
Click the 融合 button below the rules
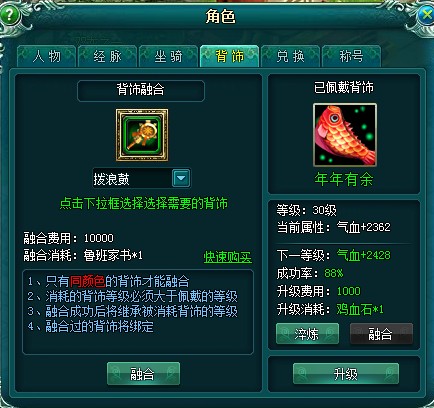pos(143,374)
